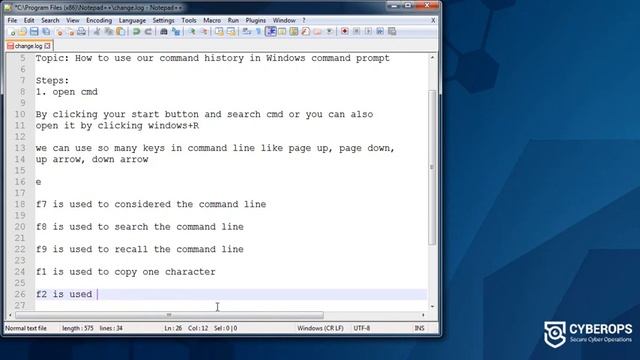This screenshot has width=640, height=360.
Task: Click the Zoom Out toolbar icon
Action: pos(204,31)
